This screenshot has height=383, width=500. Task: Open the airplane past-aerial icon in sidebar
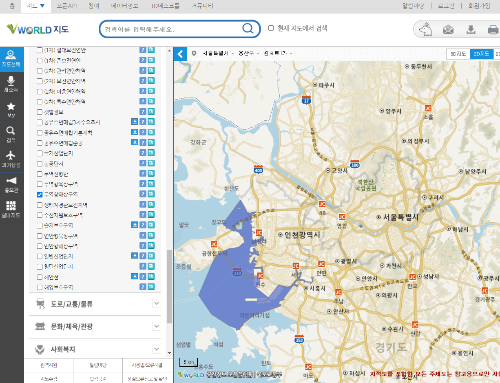point(11,159)
